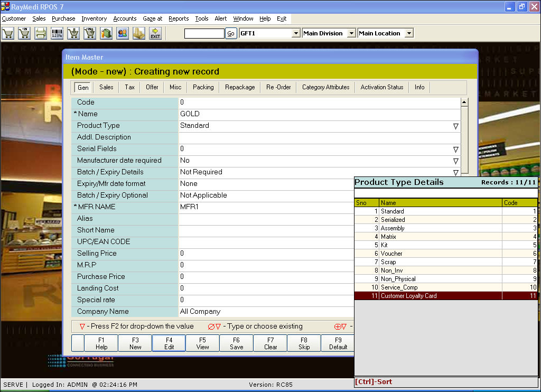Open the Main Location drop-down
This screenshot has height=392, width=541.
[409, 33]
